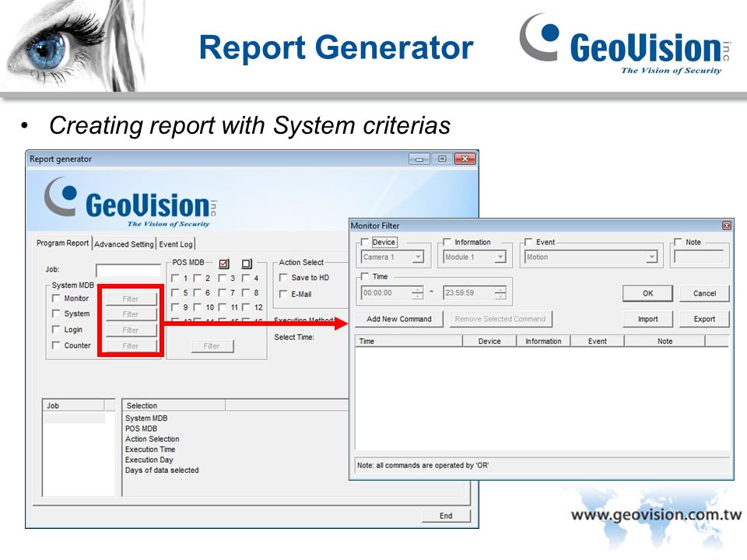Click the End button
This screenshot has height=560, width=747.
(x=446, y=516)
